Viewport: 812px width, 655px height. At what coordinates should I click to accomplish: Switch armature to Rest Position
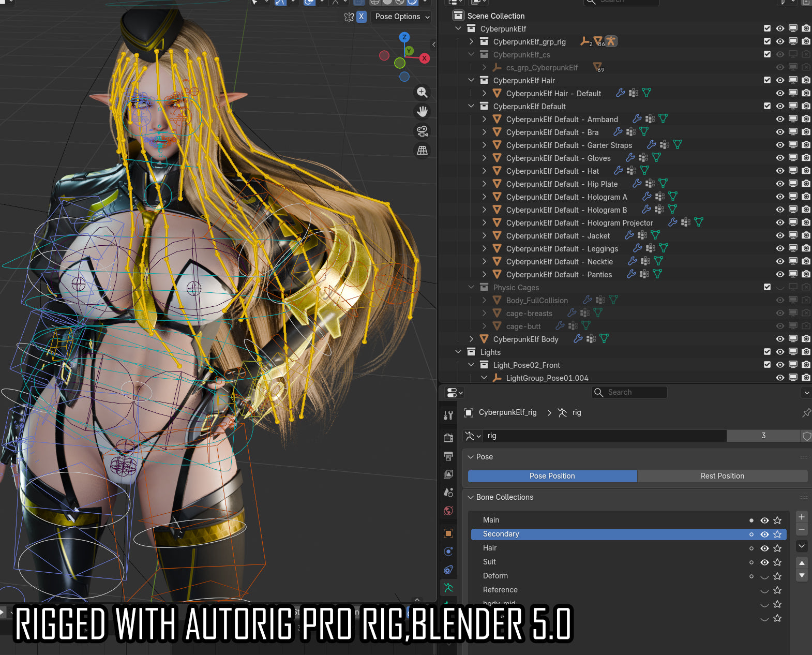pos(722,476)
